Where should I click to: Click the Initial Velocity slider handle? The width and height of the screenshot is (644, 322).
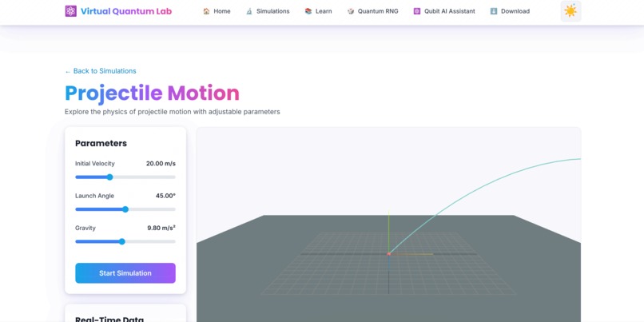click(109, 177)
